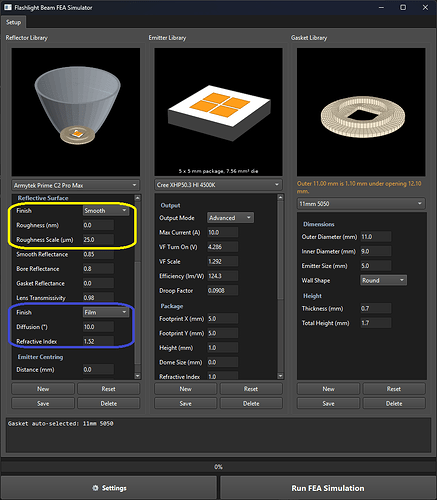Click the Cree emitter preview image

[x=218, y=112]
